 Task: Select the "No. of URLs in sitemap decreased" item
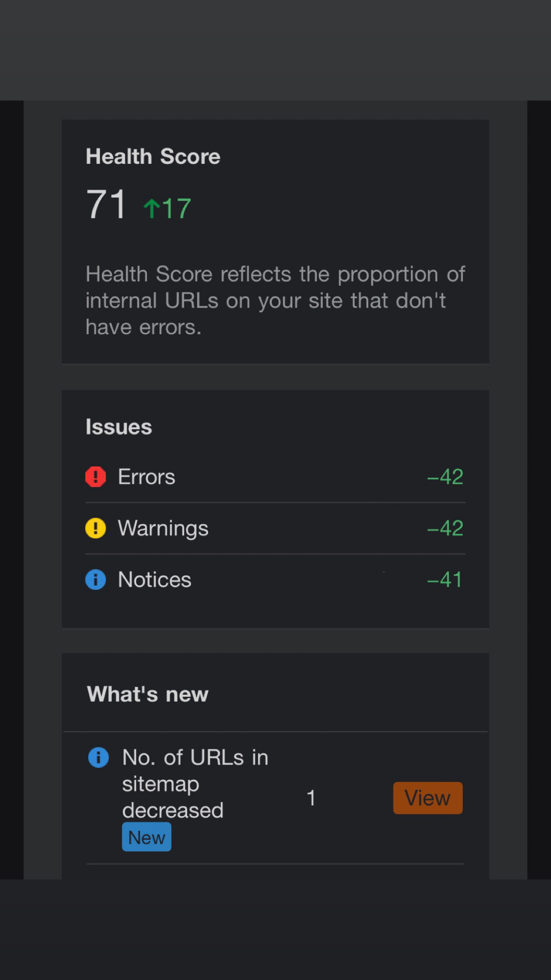coord(195,784)
